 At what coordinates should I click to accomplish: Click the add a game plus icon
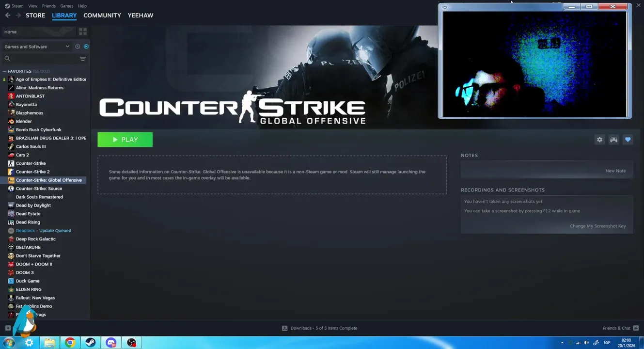[x=8, y=328]
